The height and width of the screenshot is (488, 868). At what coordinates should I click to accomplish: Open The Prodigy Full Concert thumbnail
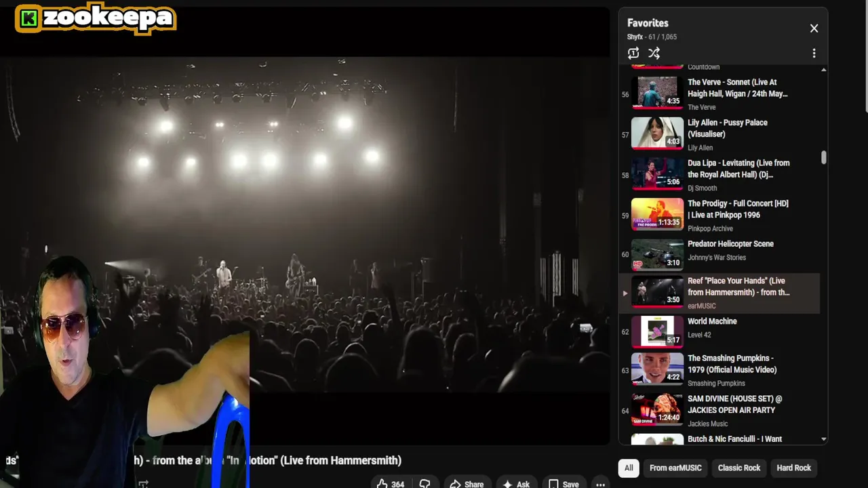[x=657, y=214]
